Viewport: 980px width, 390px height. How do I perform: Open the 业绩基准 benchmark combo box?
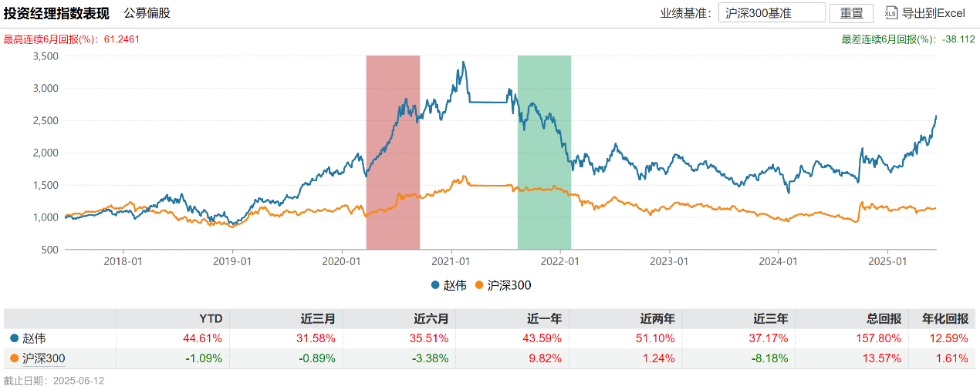[x=772, y=13]
